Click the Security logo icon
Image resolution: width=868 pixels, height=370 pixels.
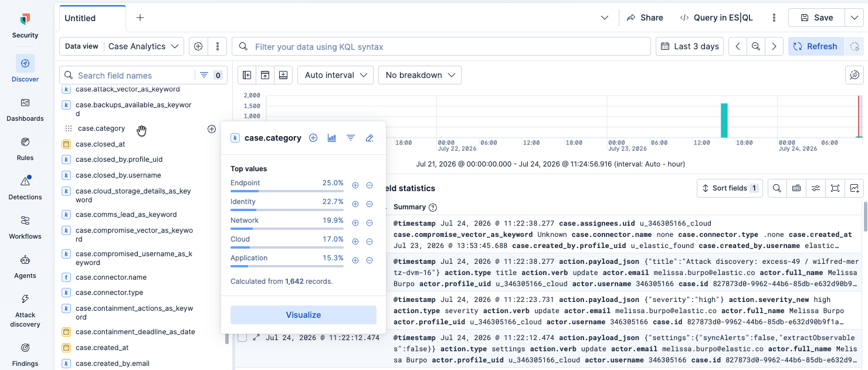(x=25, y=19)
